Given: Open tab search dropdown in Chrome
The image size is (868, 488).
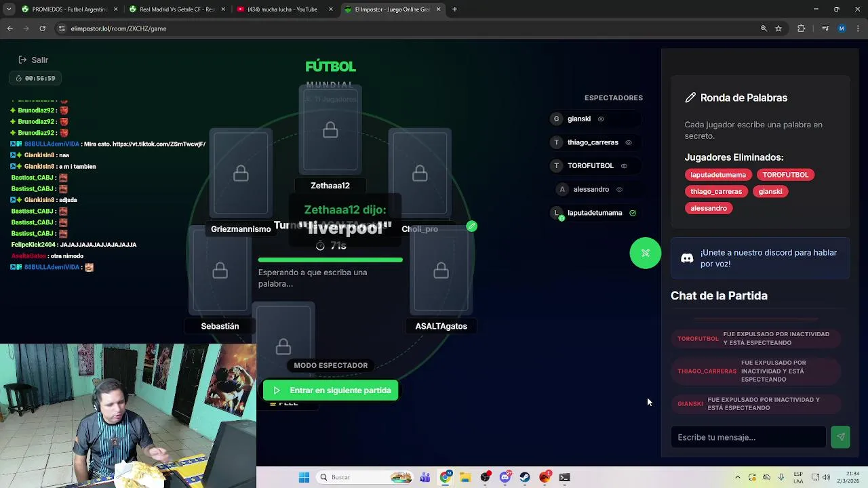Looking at the screenshot, I should pyautogui.click(x=9, y=9).
